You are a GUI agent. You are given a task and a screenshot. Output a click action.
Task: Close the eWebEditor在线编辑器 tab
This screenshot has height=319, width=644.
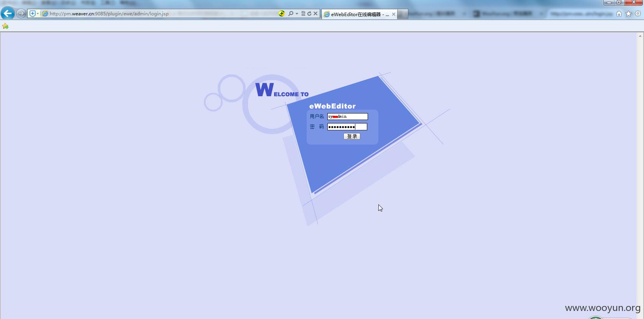coord(394,14)
